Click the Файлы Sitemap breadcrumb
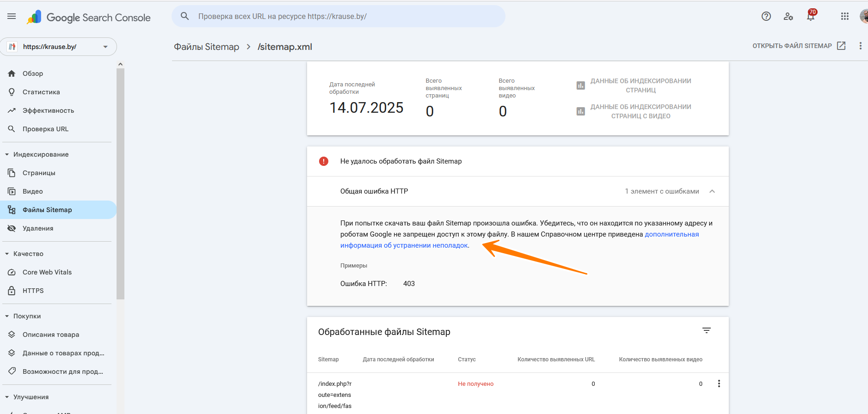The image size is (868, 414). pyautogui.click(x=206, y=47)
